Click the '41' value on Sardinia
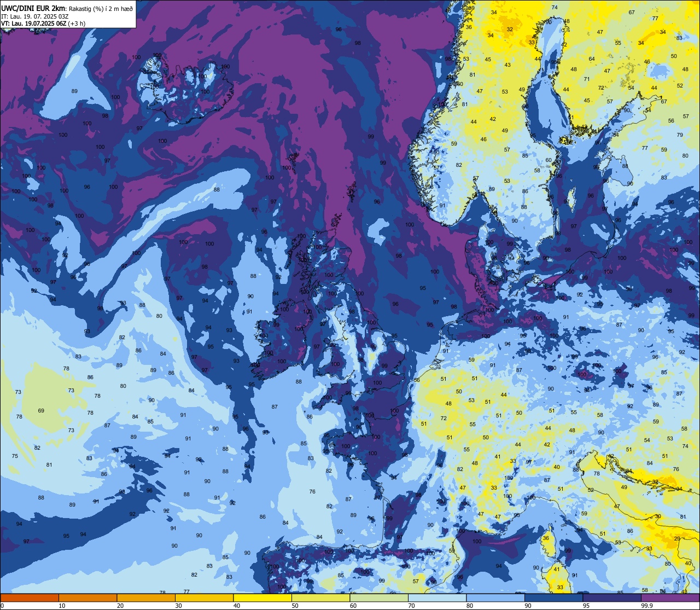700x610 pixels. [557, 570]
